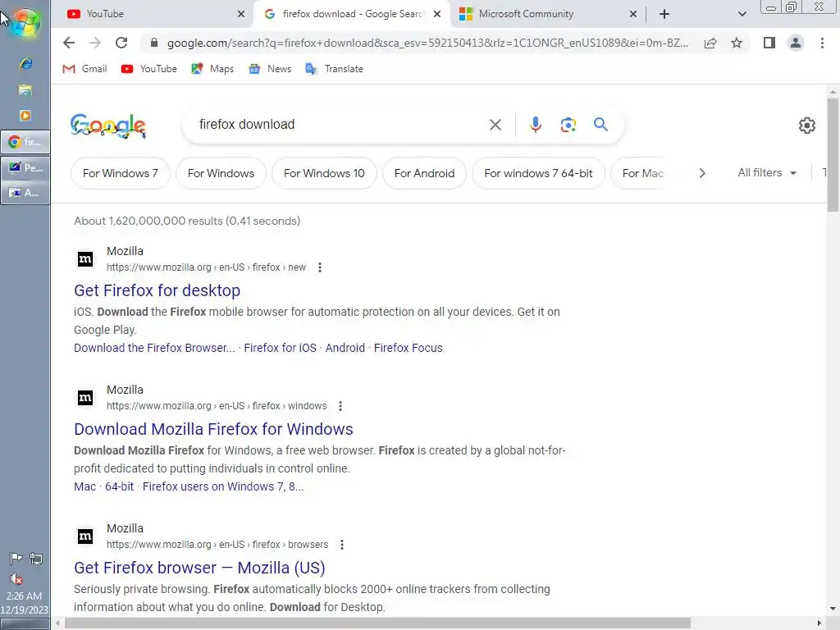Open the Firefox for iOS sitelink

click(281, 348)
